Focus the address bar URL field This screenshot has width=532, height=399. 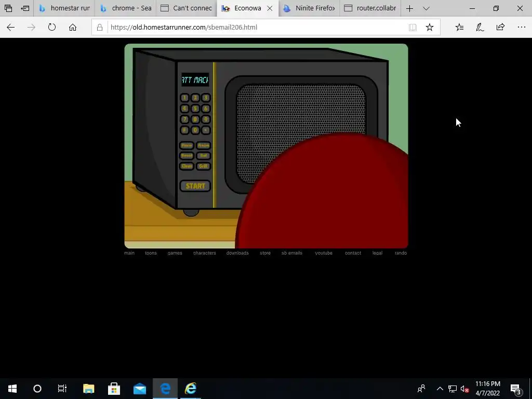coord(257,27)
